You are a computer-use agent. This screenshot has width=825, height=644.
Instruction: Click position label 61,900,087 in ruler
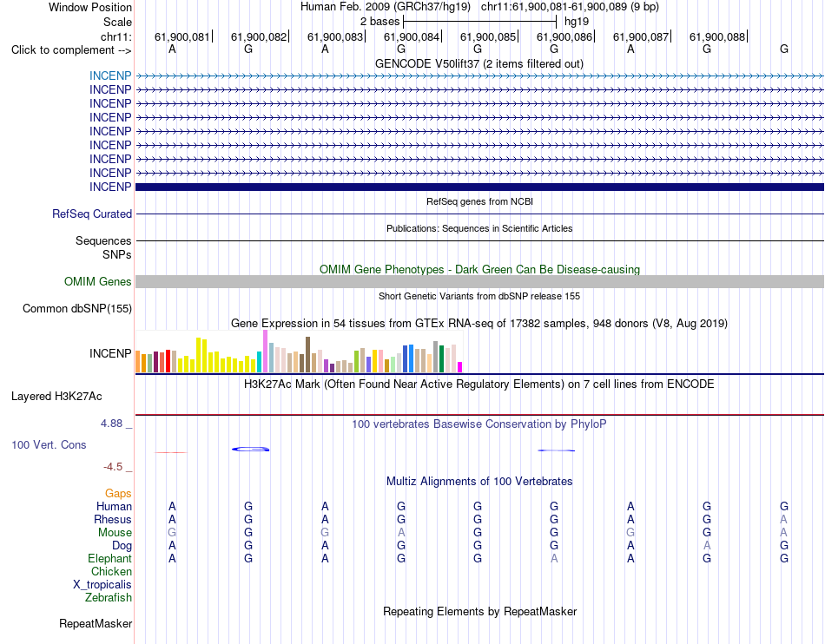click(641, 36)
